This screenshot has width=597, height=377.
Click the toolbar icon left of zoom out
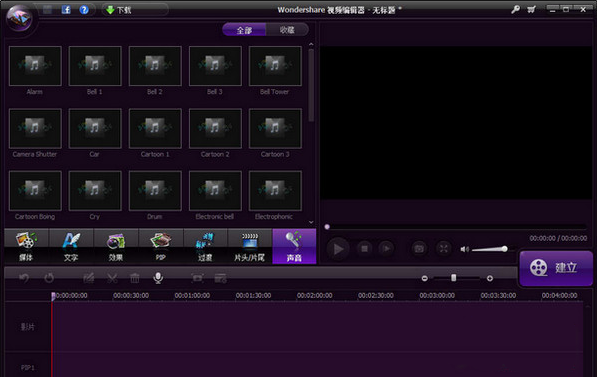[x=220, y=278]
